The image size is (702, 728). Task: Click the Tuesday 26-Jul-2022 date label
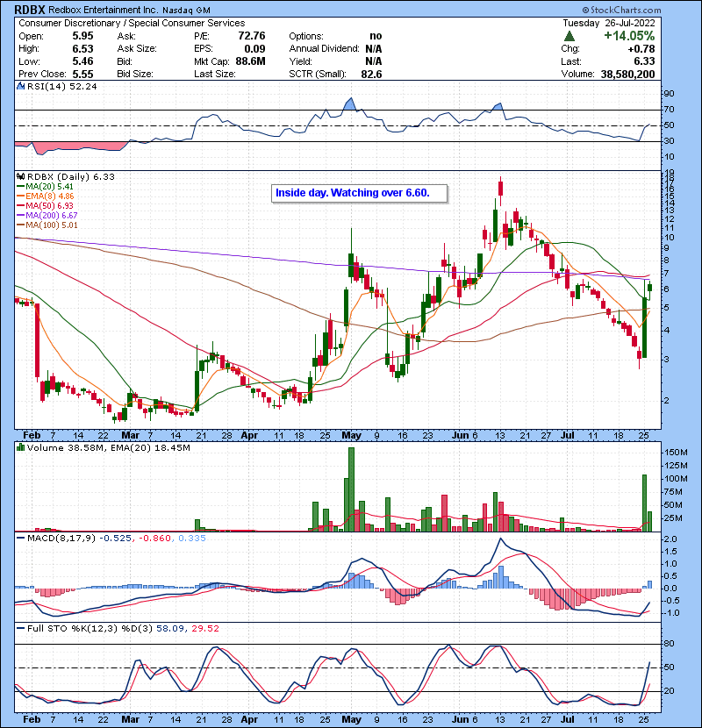(x=609, y=23)
